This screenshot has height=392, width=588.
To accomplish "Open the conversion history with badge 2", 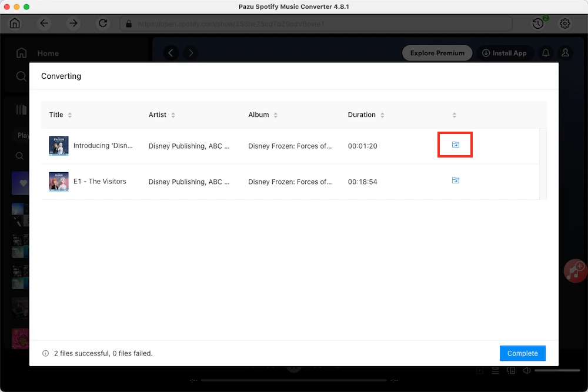I will coord(537,23).
